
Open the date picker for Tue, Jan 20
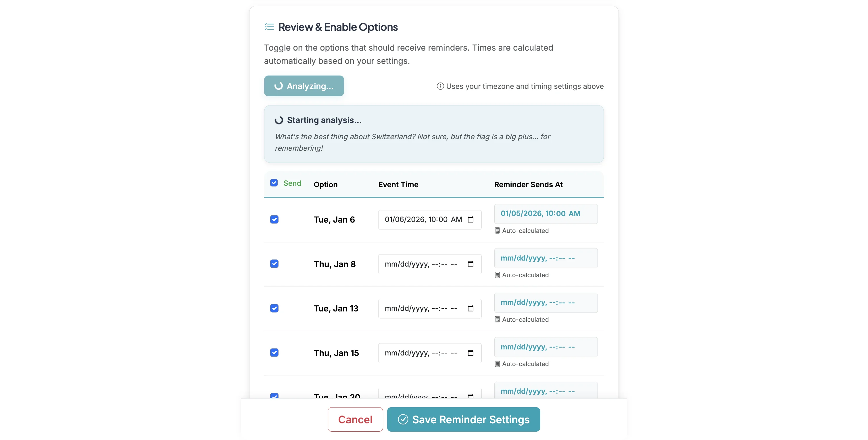coord(471,397)
